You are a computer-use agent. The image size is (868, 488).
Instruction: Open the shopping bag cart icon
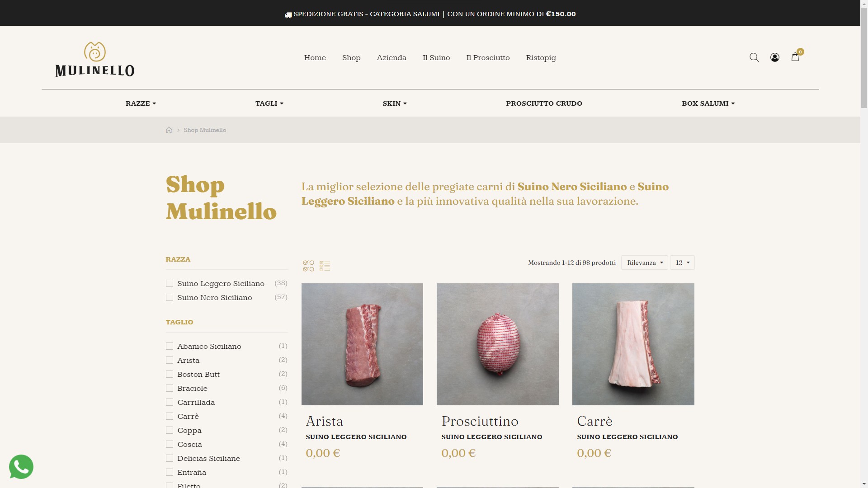[795, 57]
